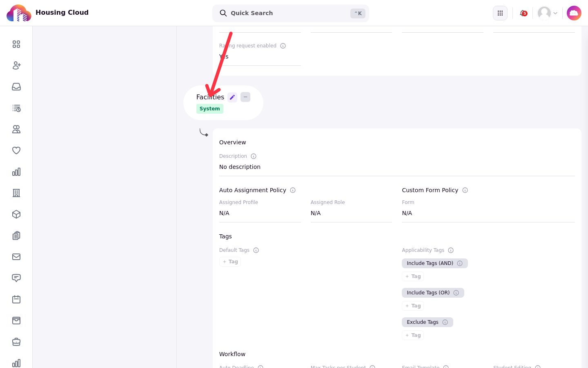Click the heart icon in sidebar
The image size is (588, 368).
(x=16, y=150)
